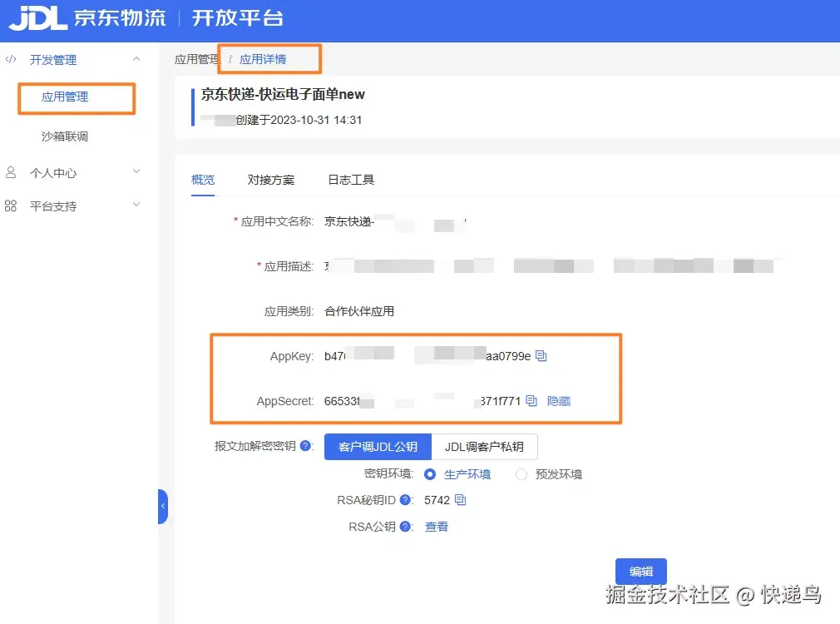Collapse the sidebar with the blue handle

pyautogui.click(x=163, y=506)
